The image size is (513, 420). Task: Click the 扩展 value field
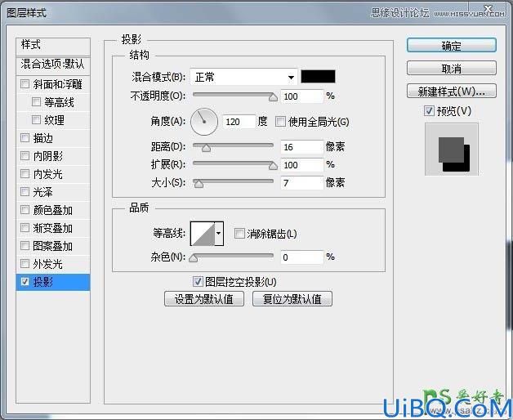coord(302,165)
